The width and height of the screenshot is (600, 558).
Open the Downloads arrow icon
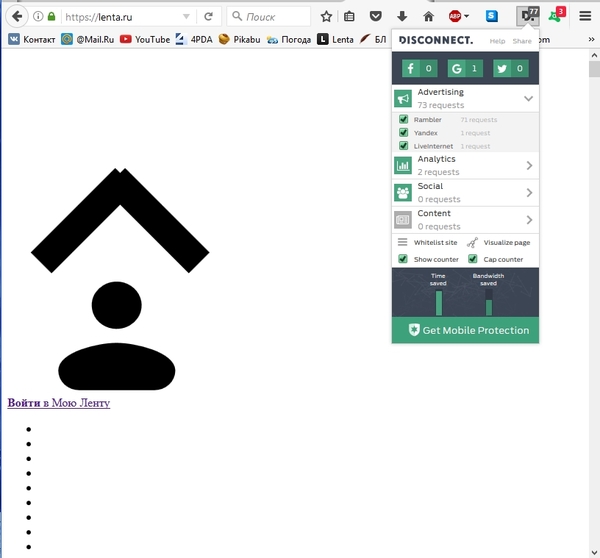402,17
